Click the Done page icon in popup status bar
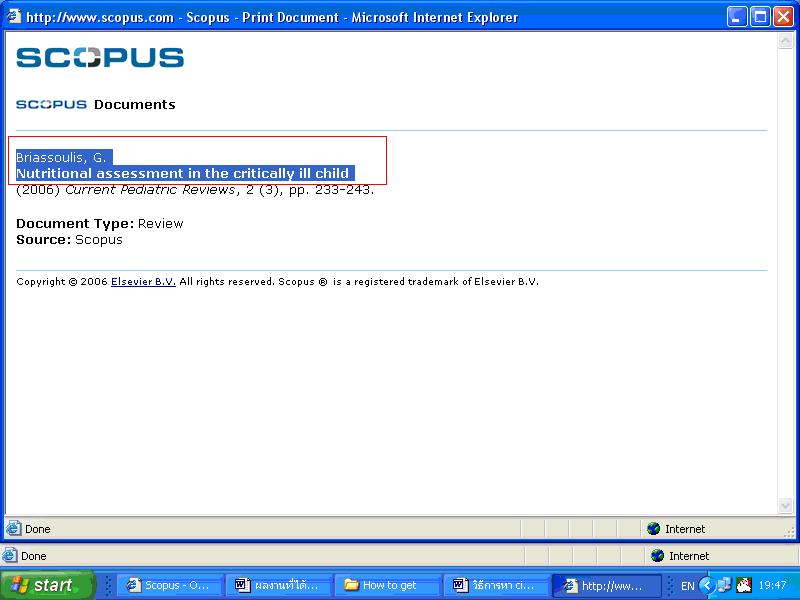Viewport: 800px width, 600px height. point(14,529)
